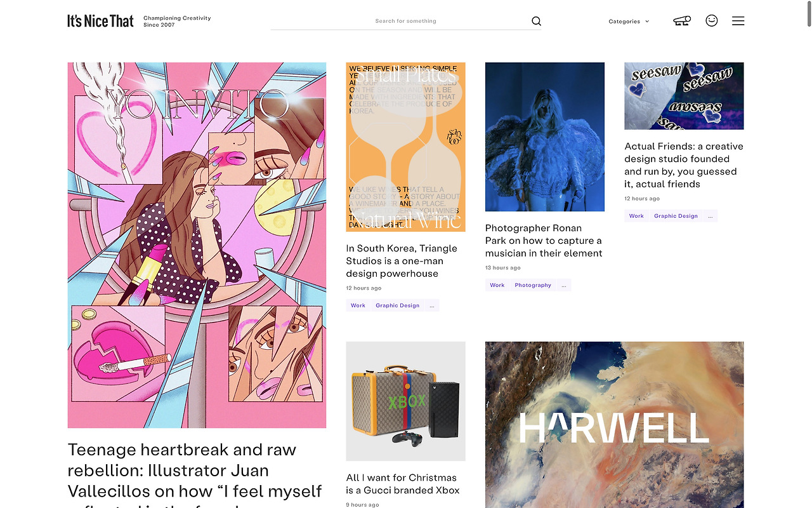Select Graphic Design tag under Triangle Studios
This screenshot has width=812, height=508.
click(397, 305)
